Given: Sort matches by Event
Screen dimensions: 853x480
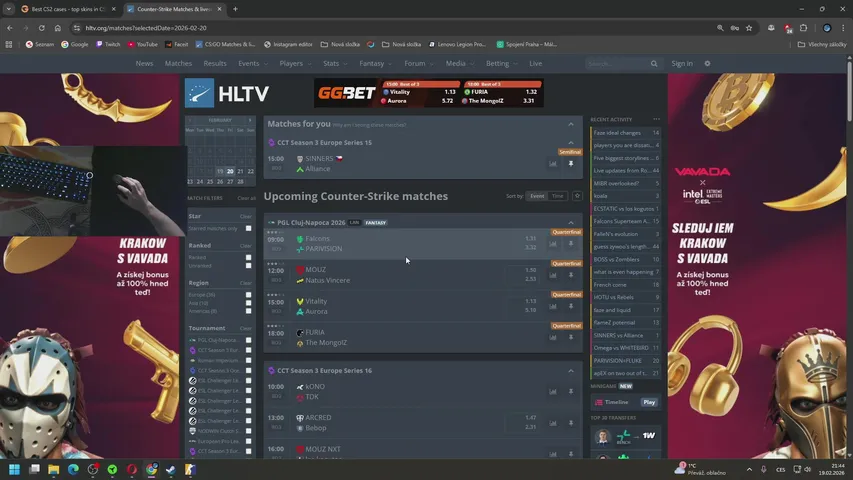Looking at the screenshot, I should click(x=537, y=196).
